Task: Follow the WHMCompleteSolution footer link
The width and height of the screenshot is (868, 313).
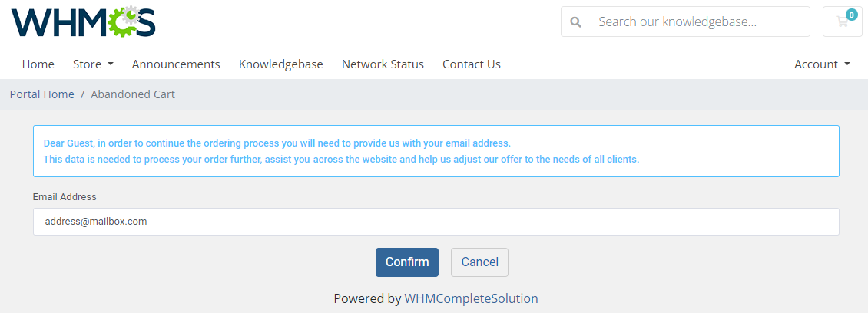Action: pyautogui.click(x=471, y=298)
